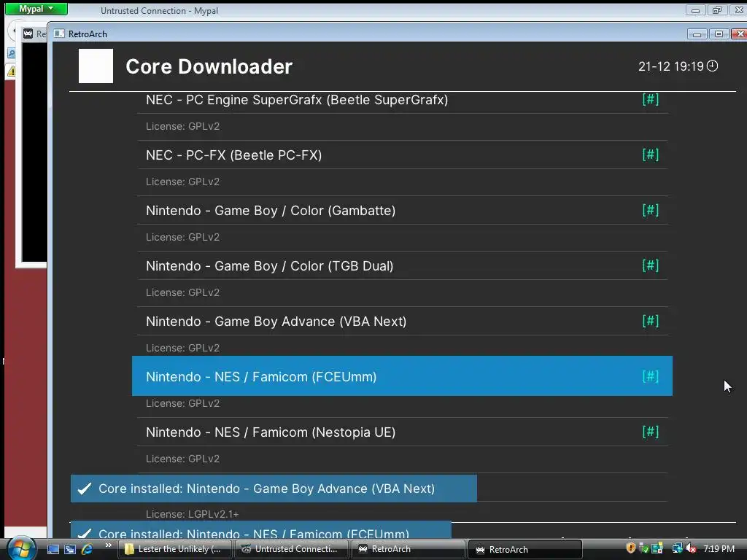Expand quick launch overflow chevron
Screen dimensions: 747x560
pos(109,545)
